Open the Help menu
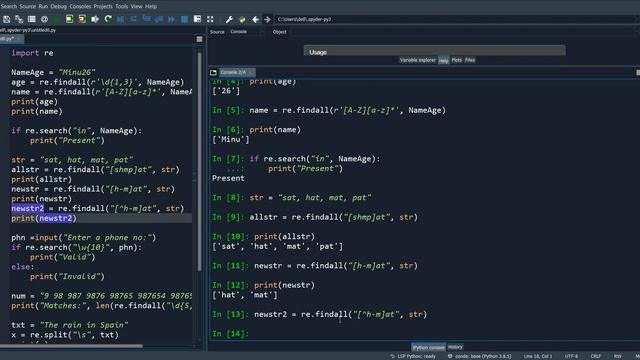The height and width of the screenshot is (360, 640). point(151,6)
